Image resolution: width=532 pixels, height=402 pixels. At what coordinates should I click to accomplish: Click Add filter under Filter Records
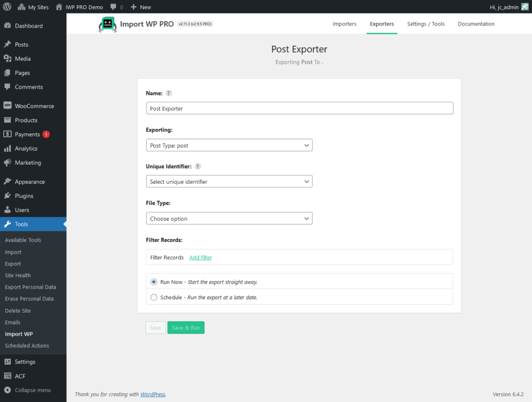tap(201, 257)
